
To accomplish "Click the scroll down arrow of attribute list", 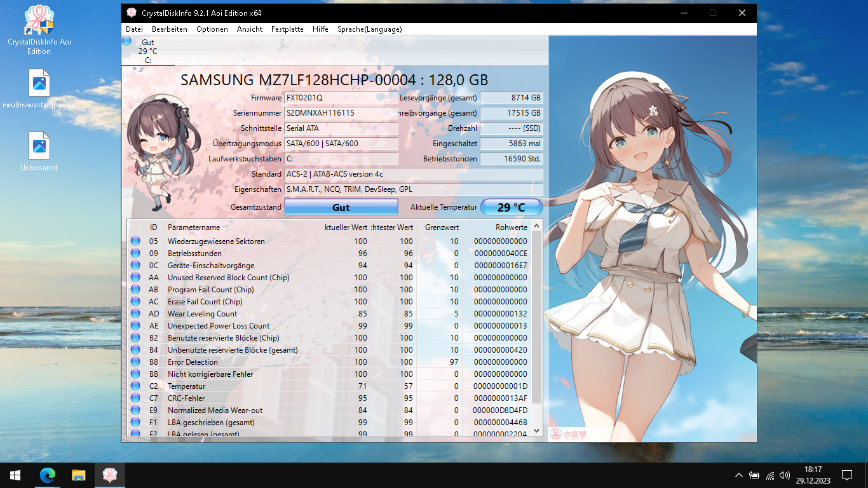I will coord(536,430).
